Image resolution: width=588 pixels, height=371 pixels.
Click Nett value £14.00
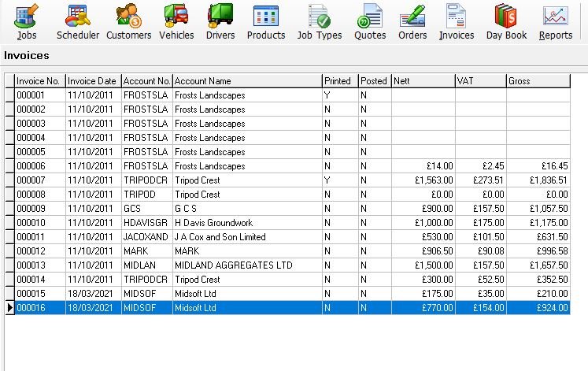423,166
